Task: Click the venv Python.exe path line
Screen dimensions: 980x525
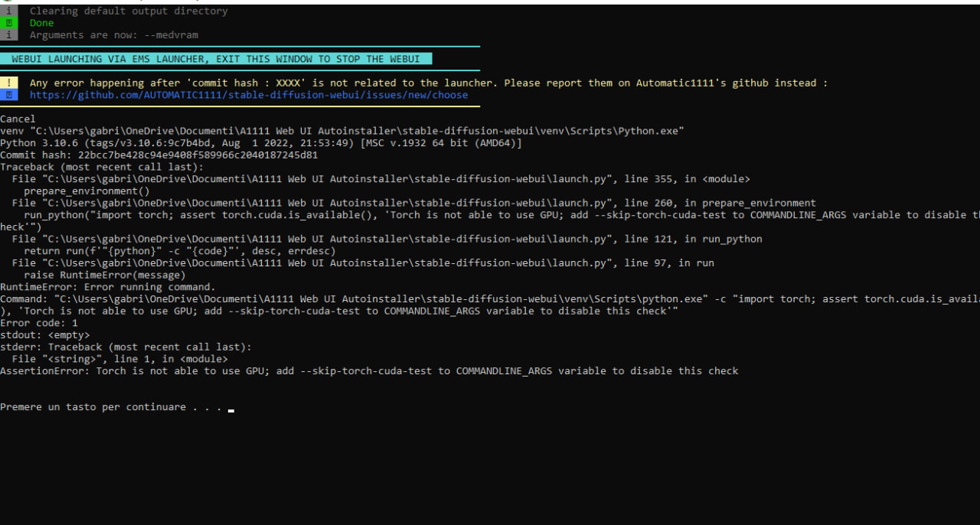Action: pyautogui.click(x=342, y=131)
